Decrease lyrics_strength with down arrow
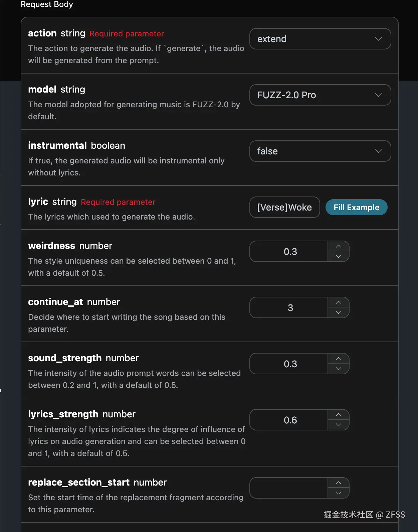This screenshot has height=532, width=418. (x=338, y=425)
